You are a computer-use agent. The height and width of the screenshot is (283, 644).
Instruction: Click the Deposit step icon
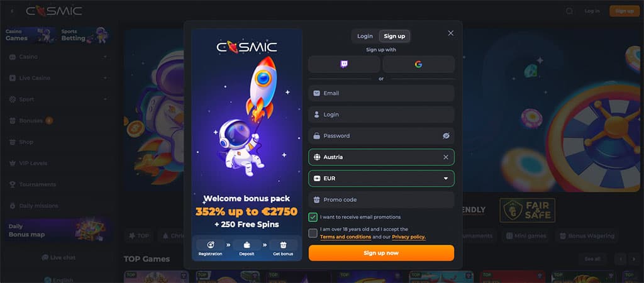pos(247,245)
